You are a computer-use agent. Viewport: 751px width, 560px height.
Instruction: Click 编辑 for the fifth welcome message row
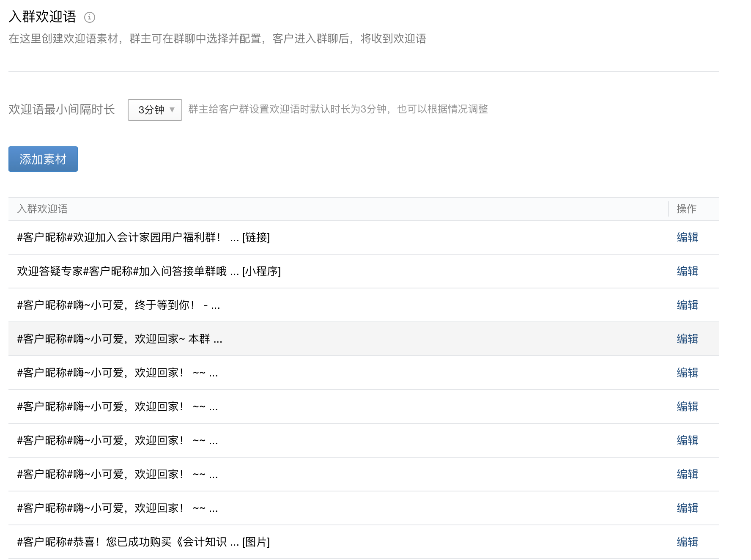pyautogui.click(x=687, y=373)
